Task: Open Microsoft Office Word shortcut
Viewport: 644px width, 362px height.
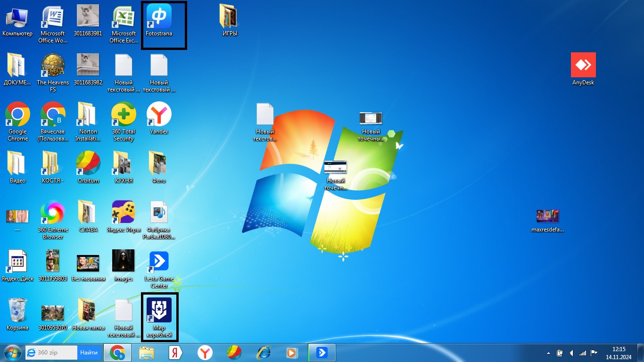Action: click(x=53, y=24)
